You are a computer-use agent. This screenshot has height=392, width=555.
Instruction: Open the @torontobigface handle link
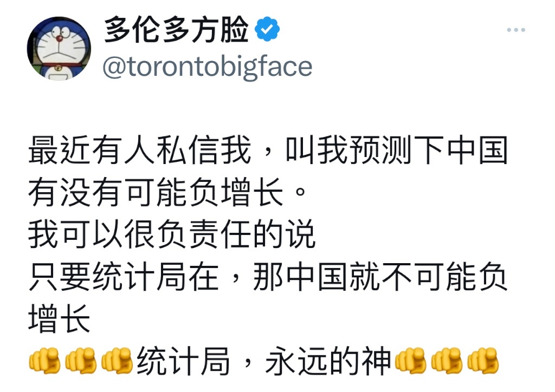click(208, 67)
